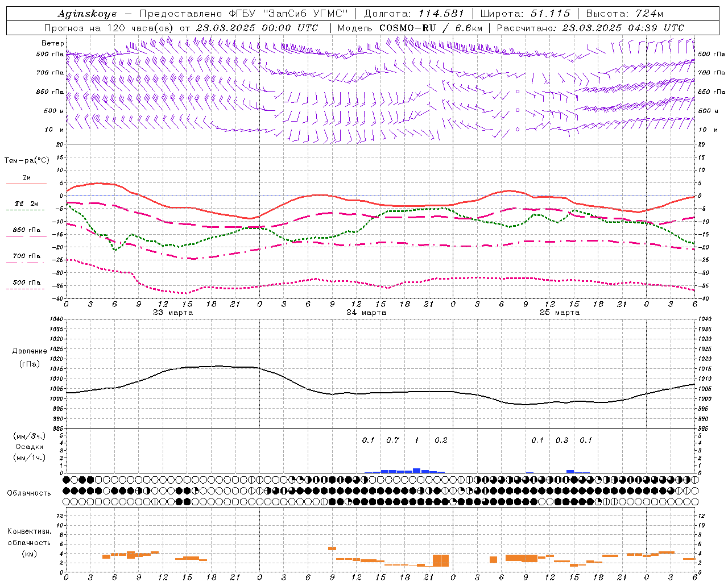Click the '24 марта' date label
The image size is (728, 582).
click(x=366, y=313)
